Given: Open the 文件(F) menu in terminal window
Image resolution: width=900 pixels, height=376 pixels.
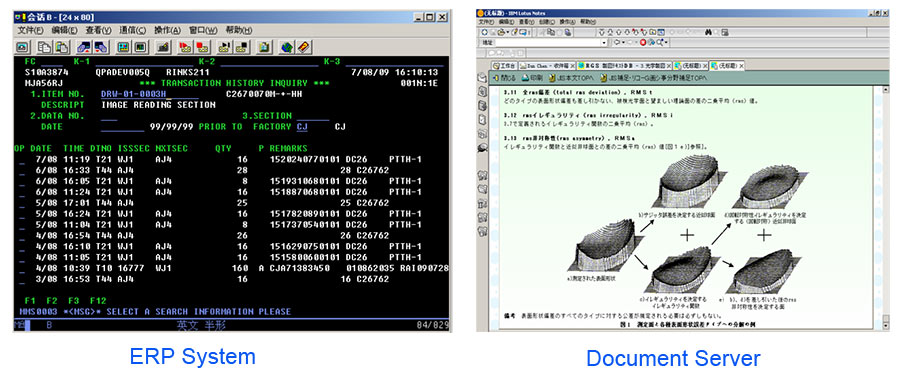Looking at the screenshot, I should click(x=30, y=30).
